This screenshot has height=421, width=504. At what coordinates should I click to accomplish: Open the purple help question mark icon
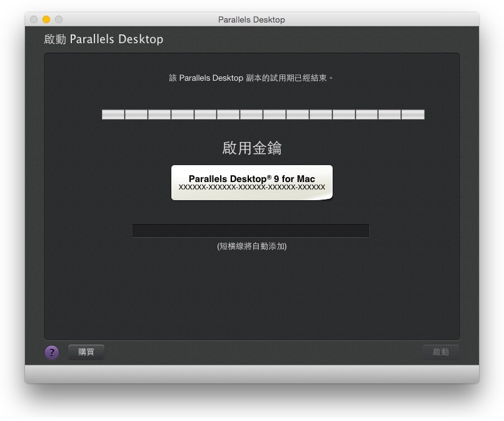pos(52,352)
